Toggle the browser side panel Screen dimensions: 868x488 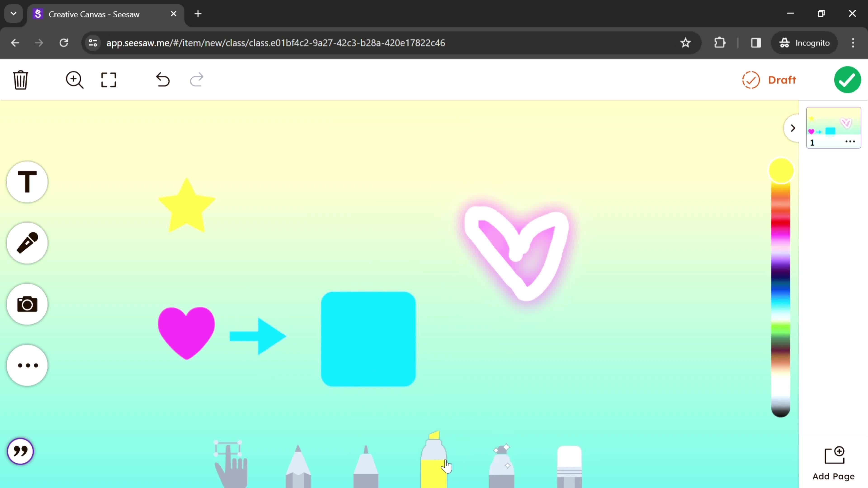756,43
